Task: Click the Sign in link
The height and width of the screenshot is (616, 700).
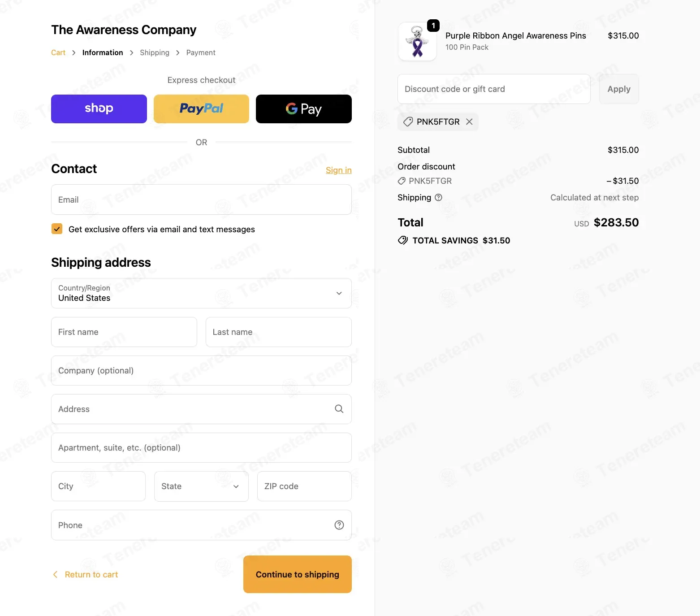Action: click(x=339, y=170)
